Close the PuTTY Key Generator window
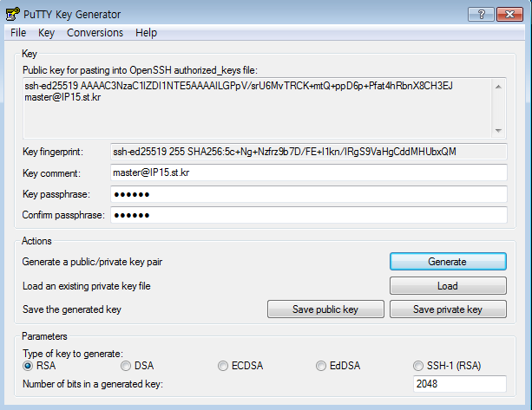Viewport: 532px width, 410px height. [509, 14]
